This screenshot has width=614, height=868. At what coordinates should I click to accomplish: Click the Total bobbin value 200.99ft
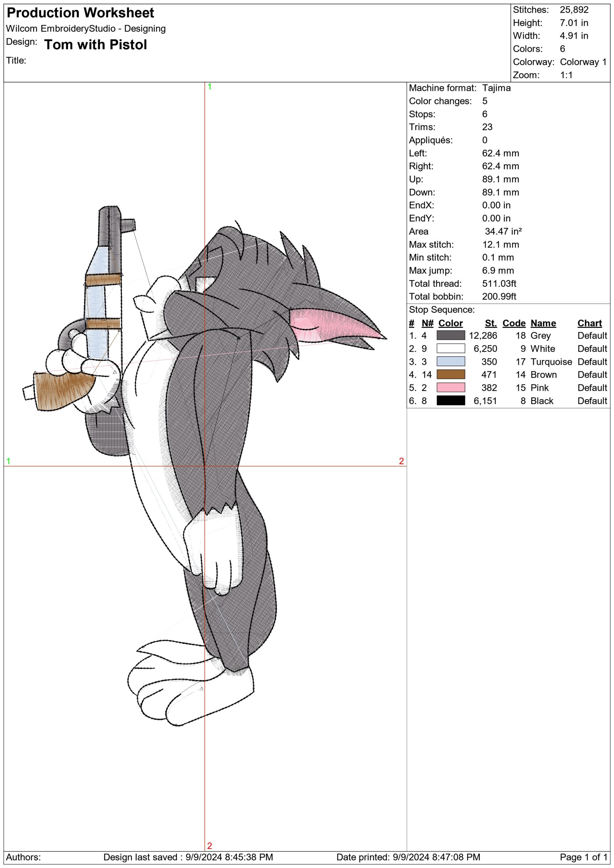499,296
